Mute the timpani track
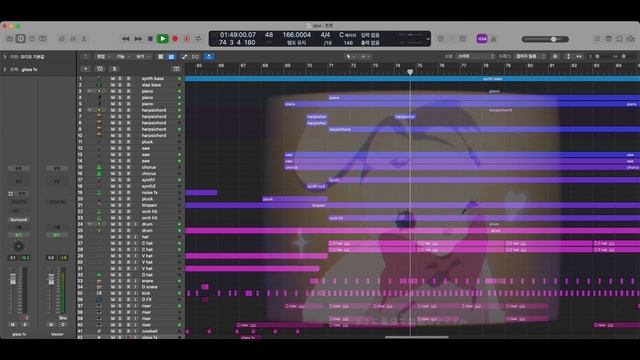 113,205
